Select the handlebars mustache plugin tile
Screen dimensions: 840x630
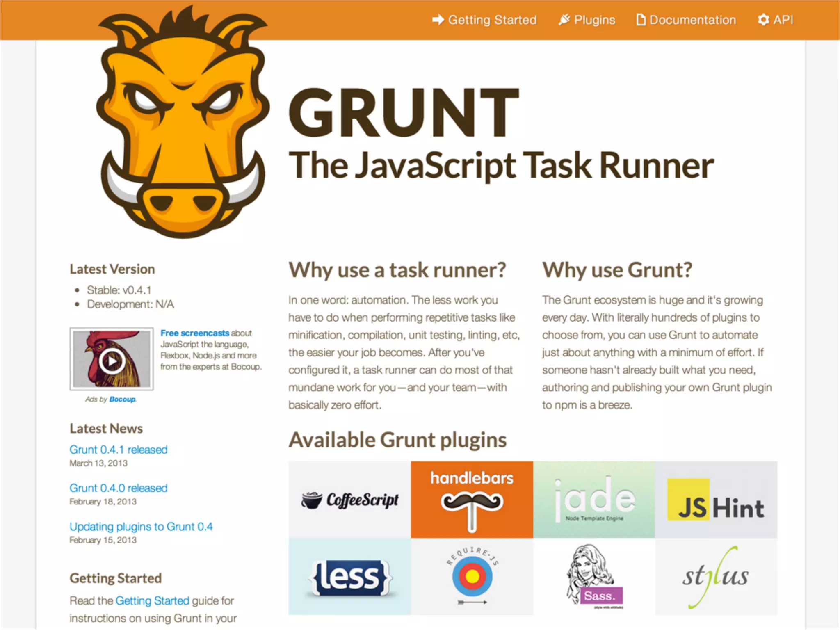(x=472, y=499)
